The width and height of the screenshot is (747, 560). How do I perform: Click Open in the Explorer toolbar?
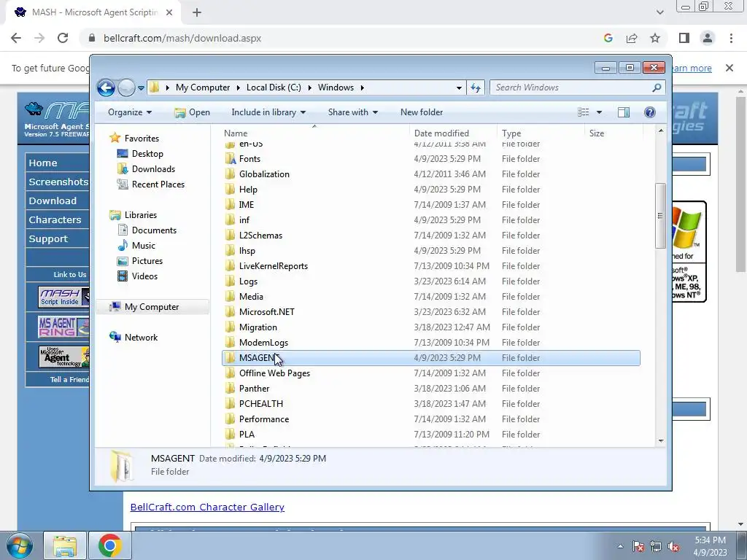click(193, 112)
